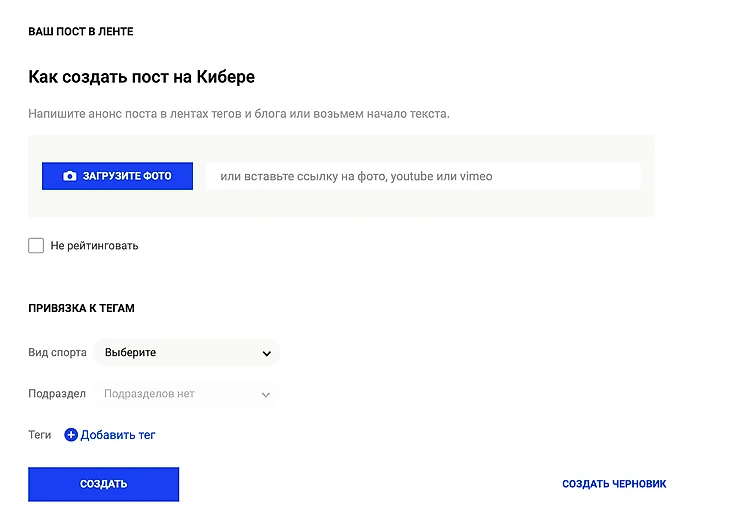The height and width of the screenshot is (528, 730).
Task: Click the СОЗДАТЬ ЧЕРНОВИК link
Action: tap(614, 484)
